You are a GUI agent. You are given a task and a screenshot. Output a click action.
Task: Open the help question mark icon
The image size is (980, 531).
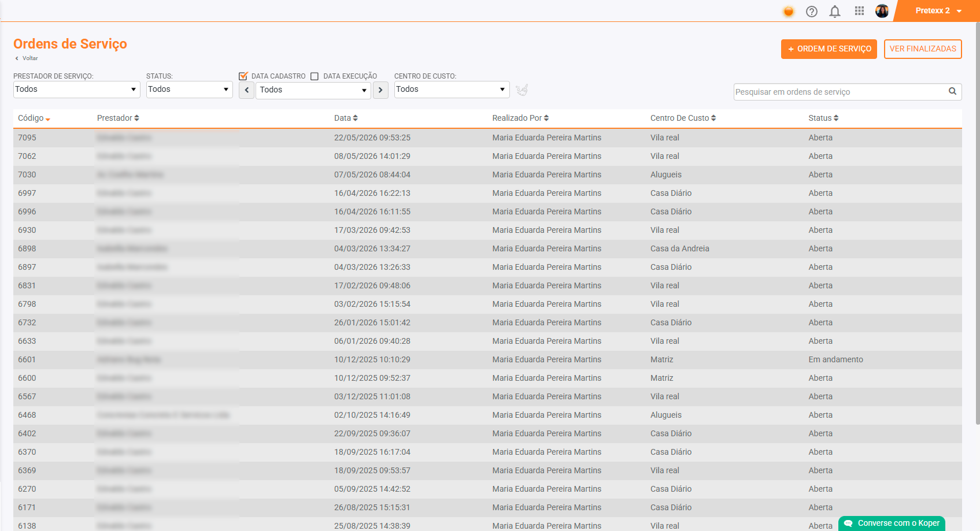coord(812,11)
